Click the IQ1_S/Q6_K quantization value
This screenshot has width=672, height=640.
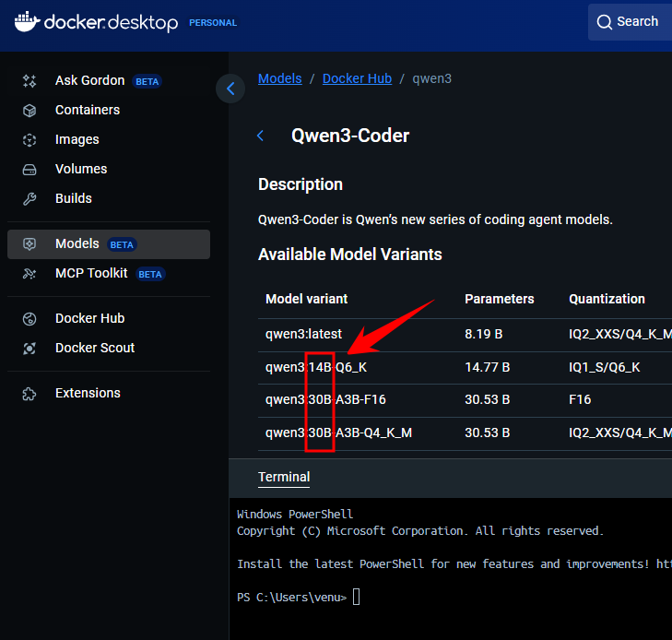[605, 368]
